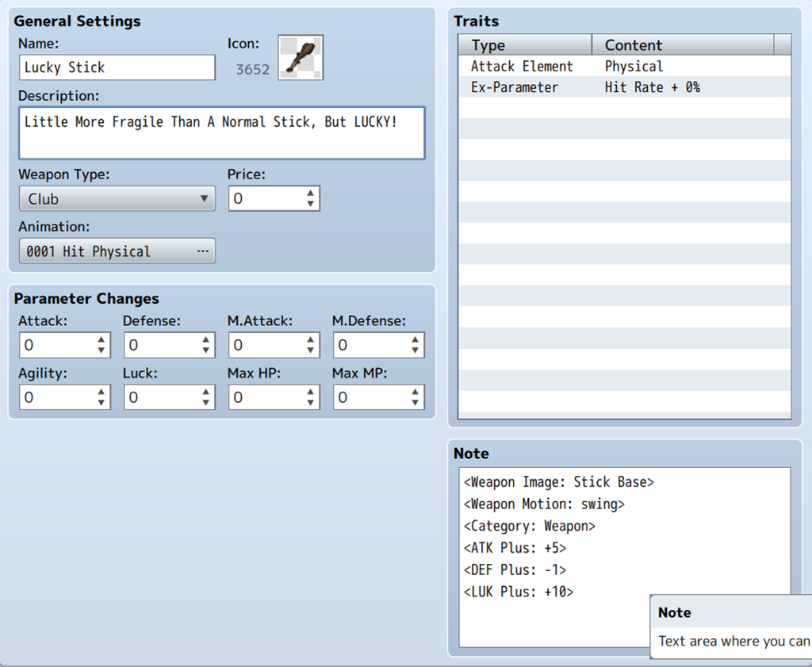812x667 pixels.
Task: Increase M.Defense with the up arrow
Action: (416, 339)
